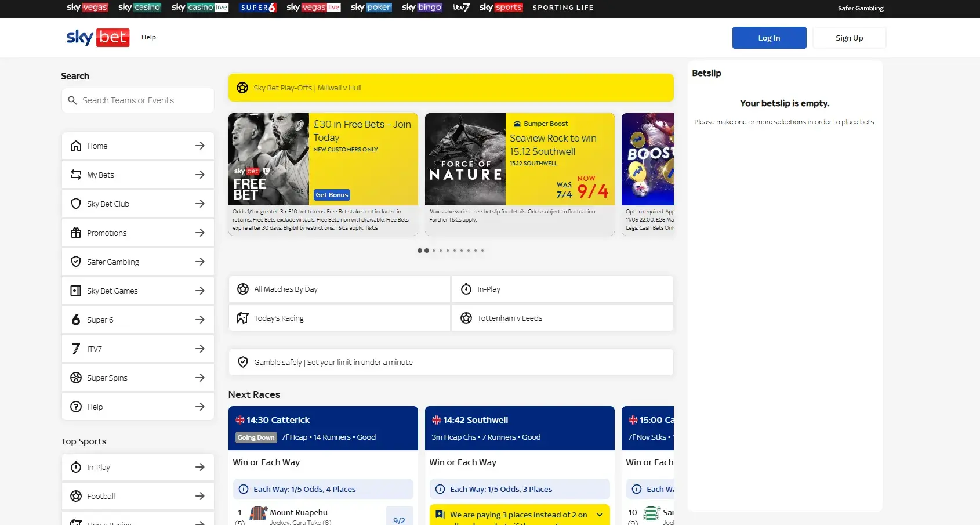
Task: Click the In-Play stopwatch icon under Top Sports
Action: 76,467
